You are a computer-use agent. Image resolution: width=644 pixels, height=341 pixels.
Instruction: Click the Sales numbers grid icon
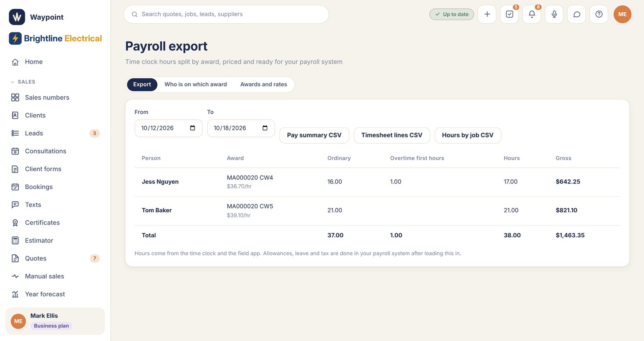tap(15, 97)
